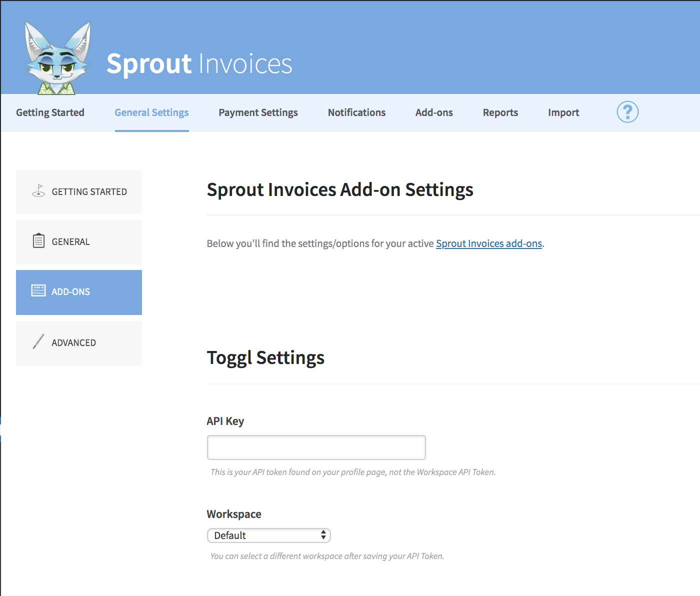Screen dimensions: 700x596
Task: Click the pencil icon beside ADVANCED
Action: pyautogui.click(x=38, y=341)
